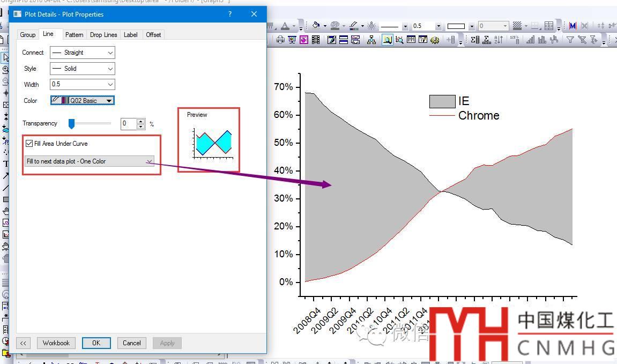Select the fill color paint bucket tool
617x364 pixels.
pos(316,25)
